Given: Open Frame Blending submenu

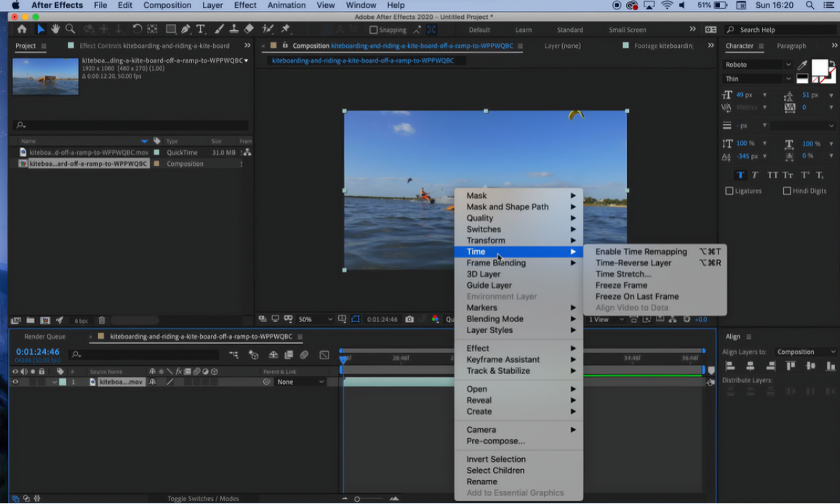Looking at the screenshot, I should [x=519, y=263].
